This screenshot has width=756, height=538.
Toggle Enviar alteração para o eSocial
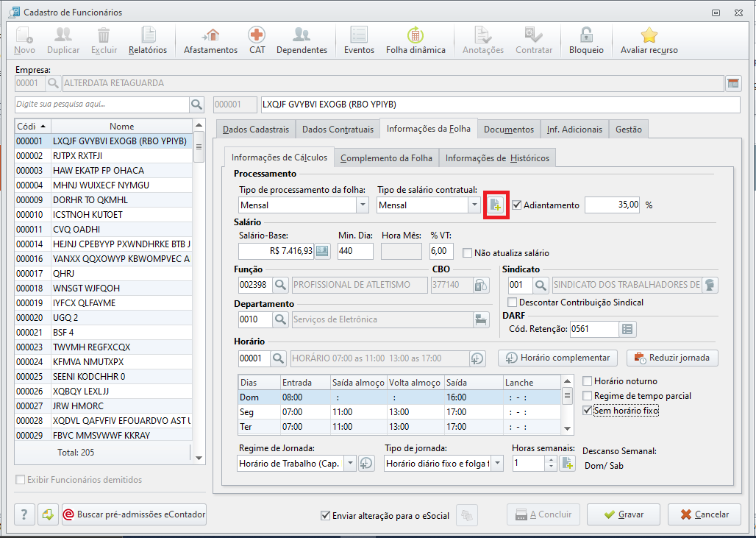pyautogui.click(x=326, y=516)
